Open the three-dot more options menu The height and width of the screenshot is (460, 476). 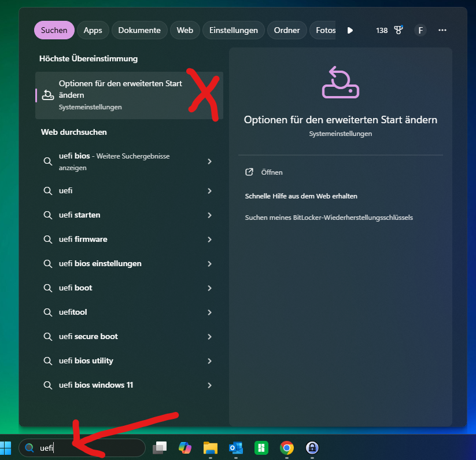(442, 30)
